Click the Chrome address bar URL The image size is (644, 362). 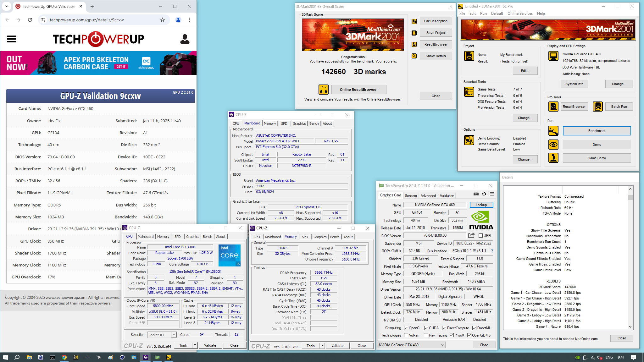pyautogui.click(x=86, y=20)
